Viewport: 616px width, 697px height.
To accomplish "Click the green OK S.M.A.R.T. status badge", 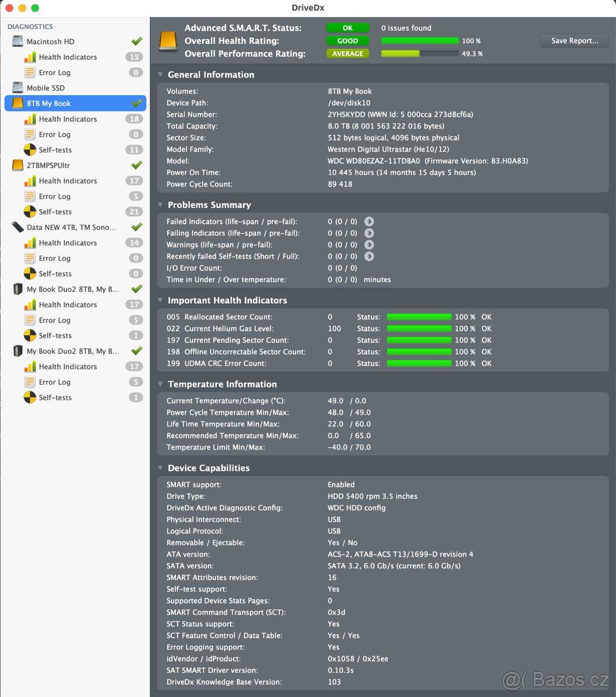I will pyautogui.click(x=348, y=28).
